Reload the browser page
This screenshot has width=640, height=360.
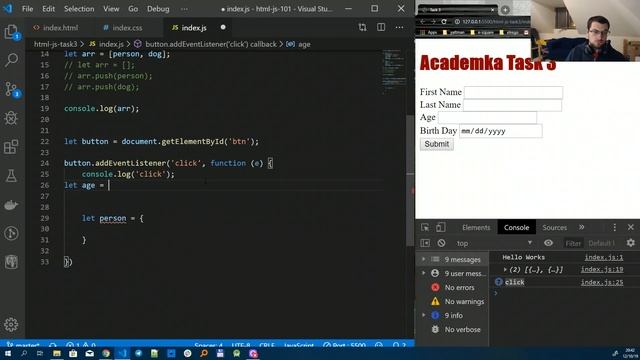pos(444,22)
